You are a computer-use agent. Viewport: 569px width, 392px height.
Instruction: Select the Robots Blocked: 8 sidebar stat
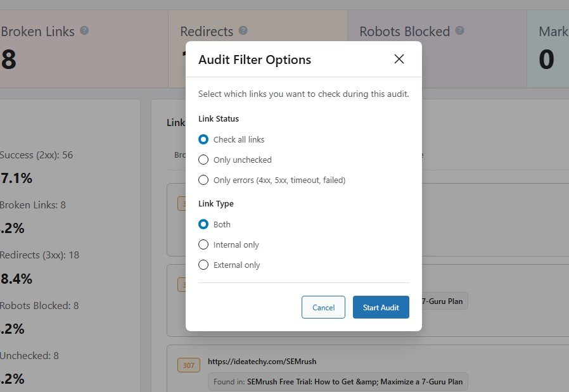click(x=39, y=305)
